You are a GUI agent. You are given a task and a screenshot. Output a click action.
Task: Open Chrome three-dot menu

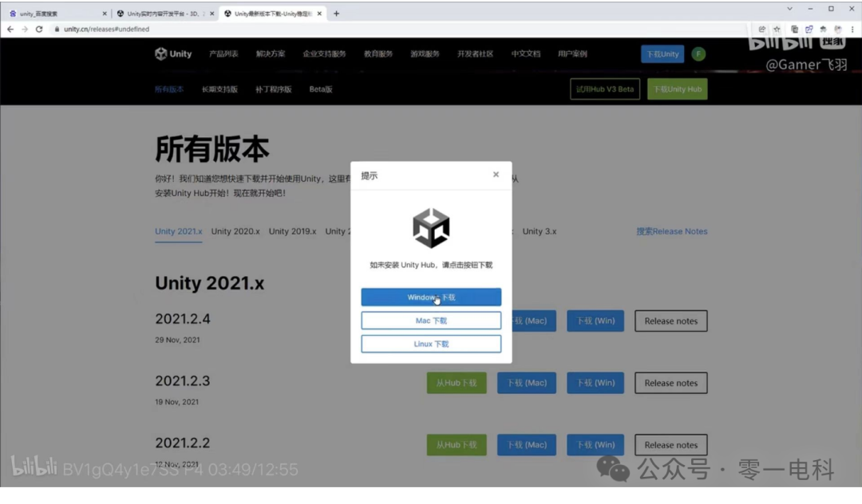point(852,29)
